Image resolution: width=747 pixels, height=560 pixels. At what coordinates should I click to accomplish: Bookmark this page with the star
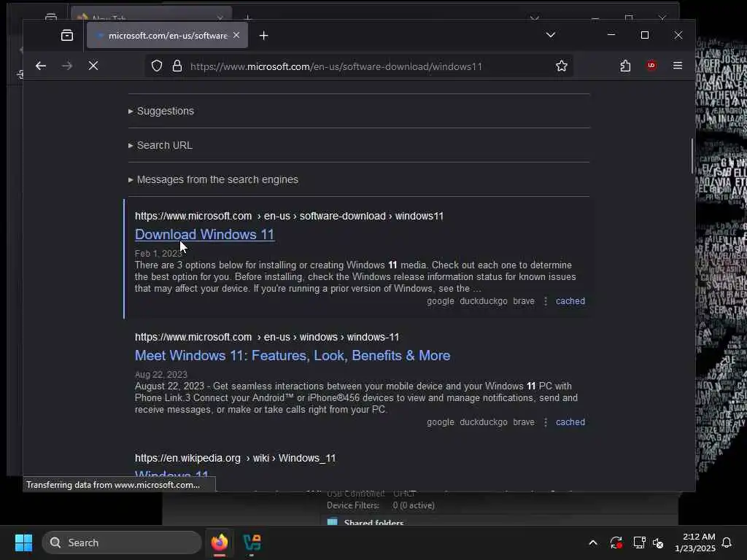(x=562, y=66)
